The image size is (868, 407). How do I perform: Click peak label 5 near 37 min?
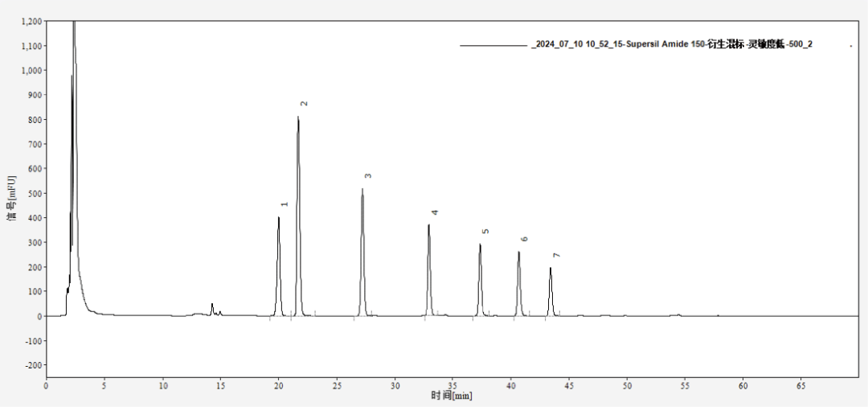tap(485, 232)
